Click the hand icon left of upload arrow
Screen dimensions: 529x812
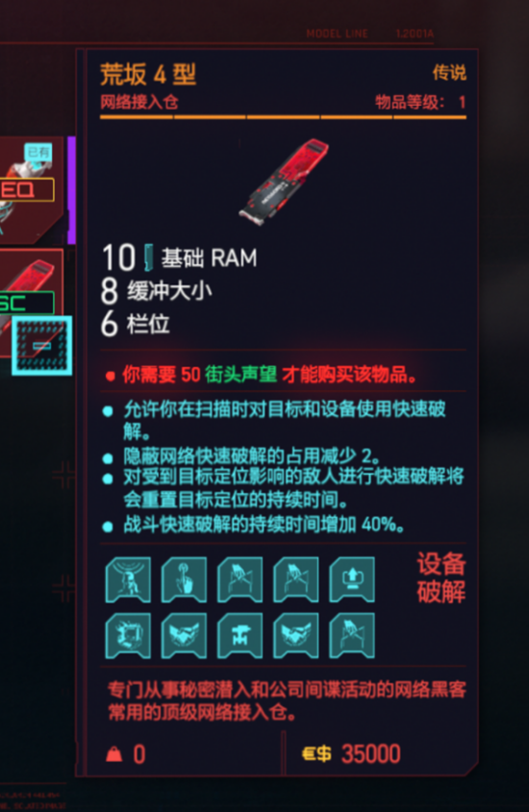296,579
